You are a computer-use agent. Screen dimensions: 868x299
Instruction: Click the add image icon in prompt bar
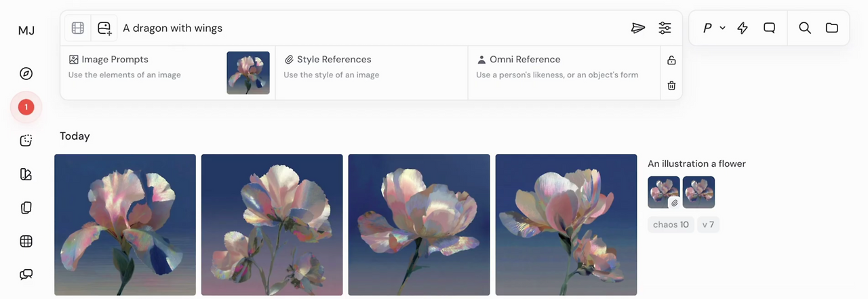click(x=104, y=28)
